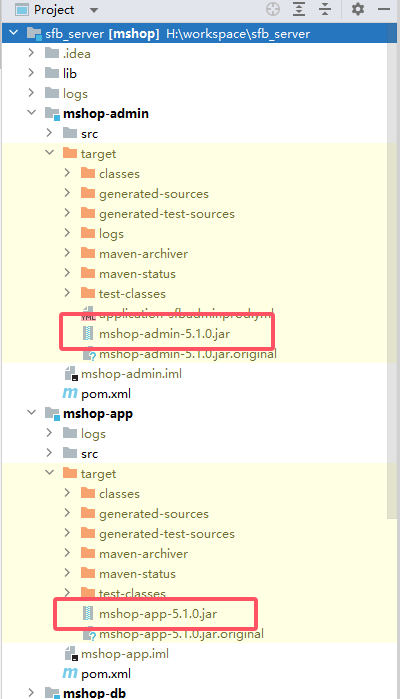Image resolution: width=400 pixels, height=699 pixels.
Task: Click the Maven icon of mshop-admin pom.xml
Action: 70,393
